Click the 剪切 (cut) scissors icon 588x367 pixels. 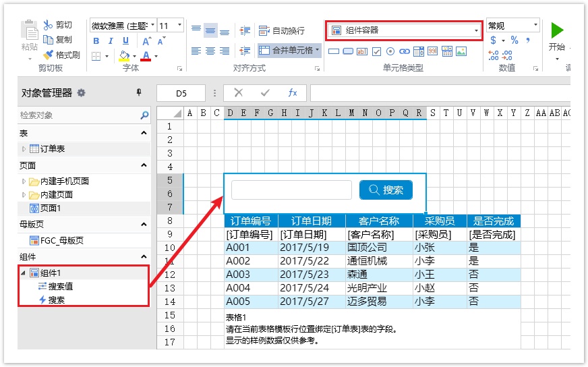pyautogui.click(x=48, y=25)
